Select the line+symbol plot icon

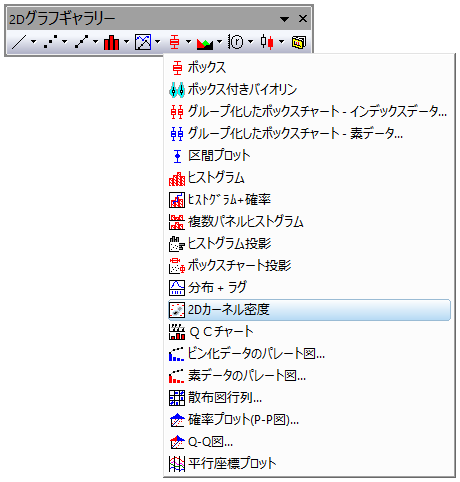81,42
